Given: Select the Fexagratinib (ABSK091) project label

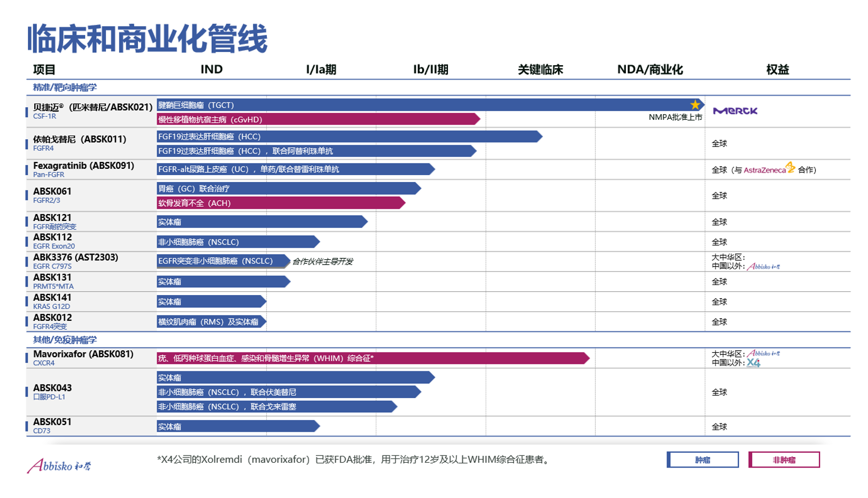Looking at the screenshot, I should pyautogui.click(x=83, y=166).
